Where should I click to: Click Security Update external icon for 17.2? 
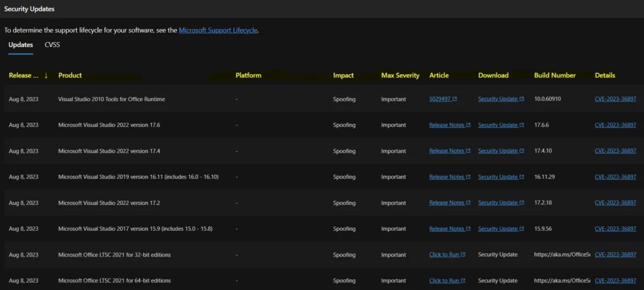coord(521,203)
